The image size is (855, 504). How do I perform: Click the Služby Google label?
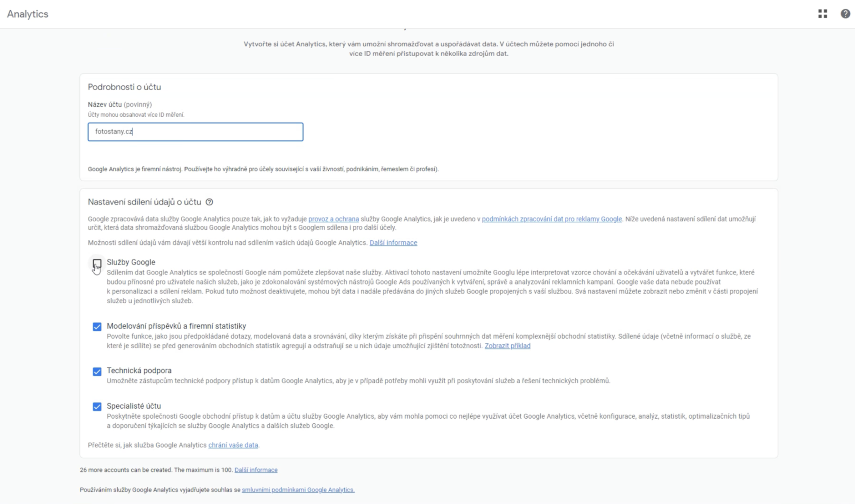(x=131, y=262)
